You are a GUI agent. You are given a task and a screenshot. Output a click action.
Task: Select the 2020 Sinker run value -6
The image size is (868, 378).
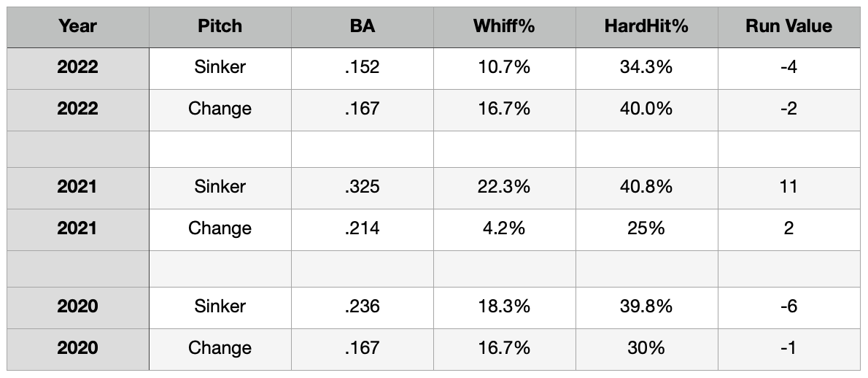pos(788,306)
